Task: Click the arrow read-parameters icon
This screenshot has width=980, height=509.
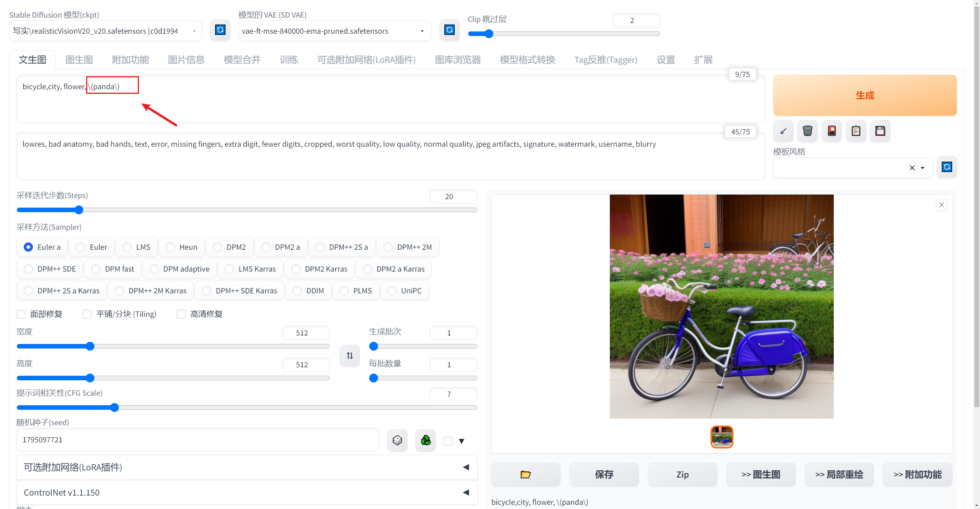Action: pyautogui.click(x=783, y=131)
